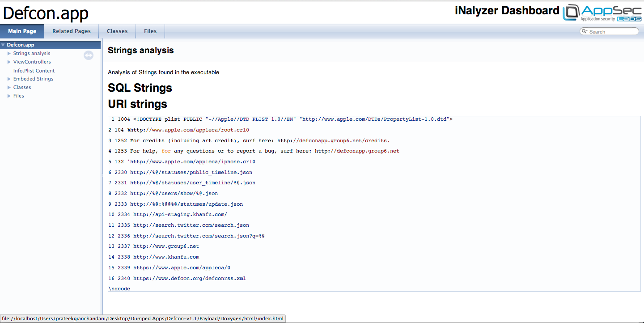Screen dimensions: 644x323
Task: Expand the Files tree arrow in sidebar
Action: tap(9, 96)
